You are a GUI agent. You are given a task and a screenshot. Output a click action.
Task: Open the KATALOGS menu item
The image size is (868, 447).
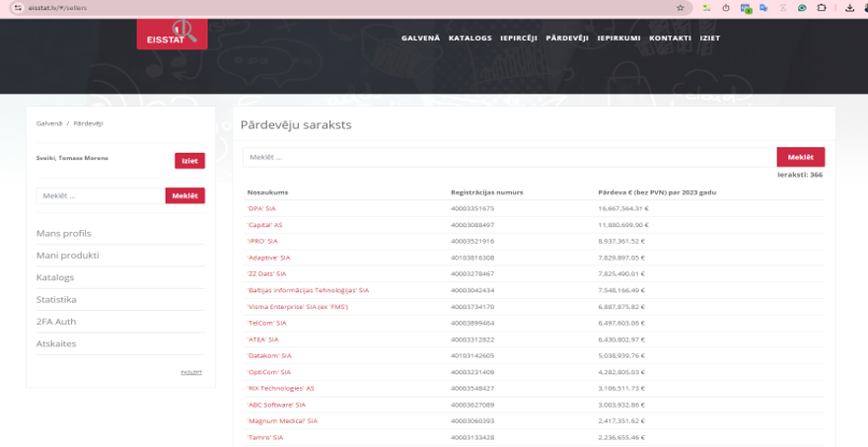(x=470, y=38)
